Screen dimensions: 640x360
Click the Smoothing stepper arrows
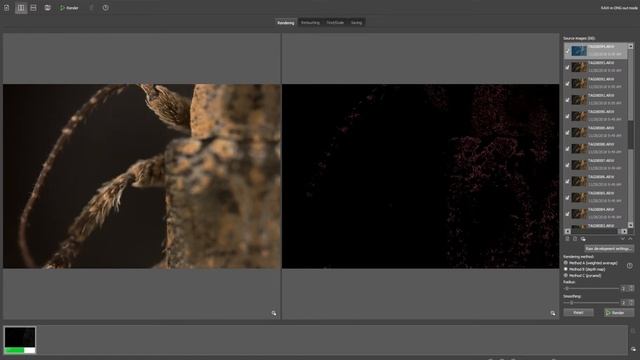click(x=631, y=302)
